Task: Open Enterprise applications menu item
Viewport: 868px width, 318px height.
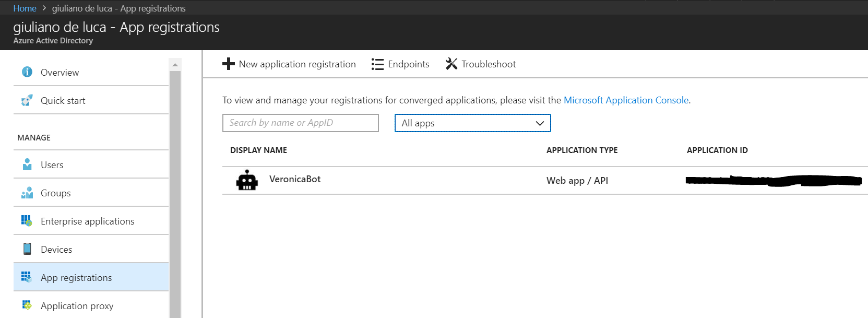Action: coord(91,221)
